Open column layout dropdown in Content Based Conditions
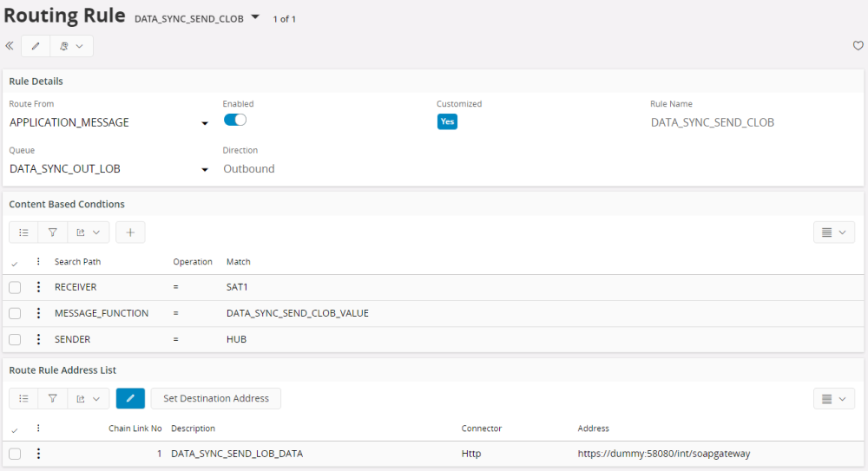The height and width of the screenshot is (471, 868). tap(833, 232)
